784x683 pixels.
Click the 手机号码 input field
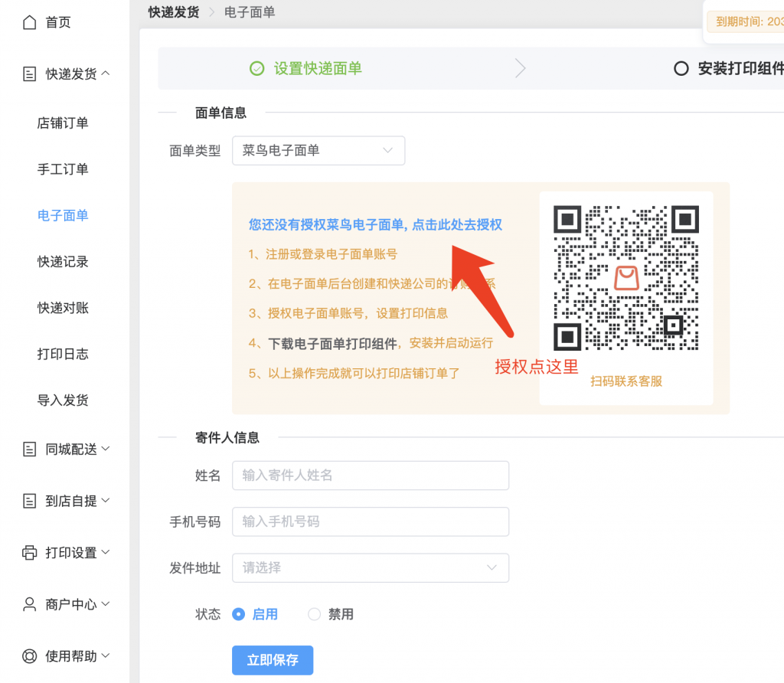[370, 521]
